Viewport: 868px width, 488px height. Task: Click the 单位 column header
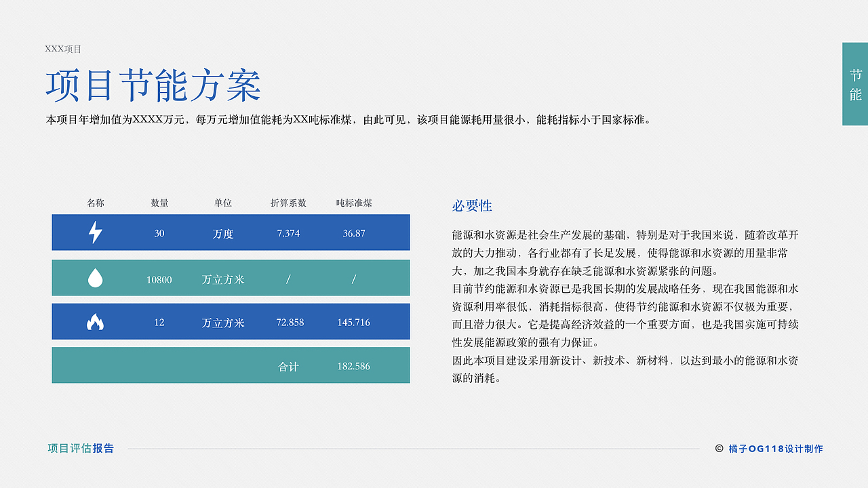pyautogui.click(x=223, y=203)
